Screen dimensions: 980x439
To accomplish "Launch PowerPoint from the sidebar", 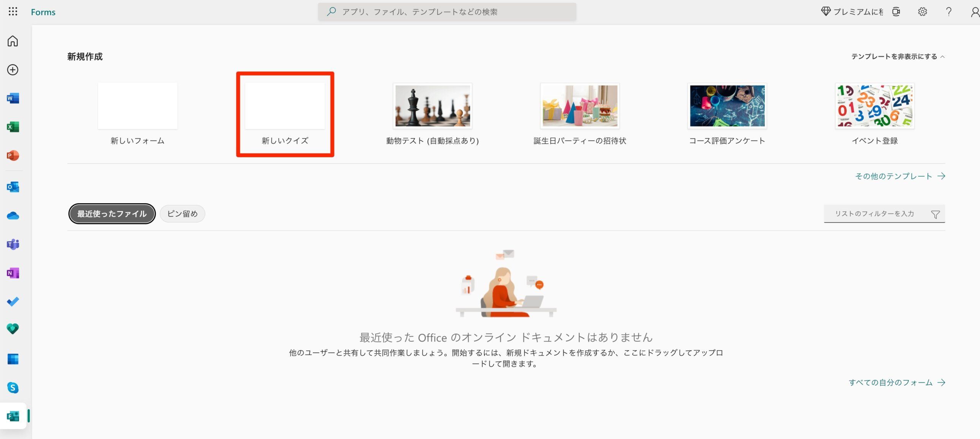I will [x=13, y=155].
